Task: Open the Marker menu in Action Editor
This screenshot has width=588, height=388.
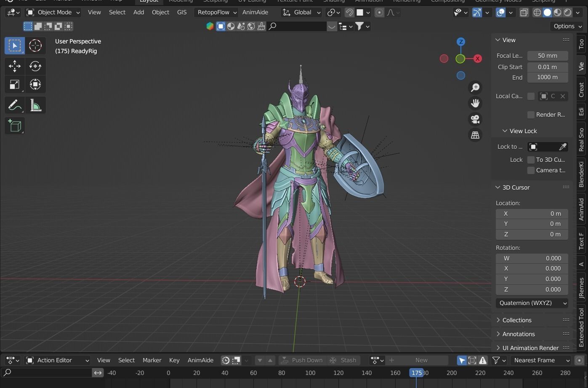Action: click(x=152, y=360)
